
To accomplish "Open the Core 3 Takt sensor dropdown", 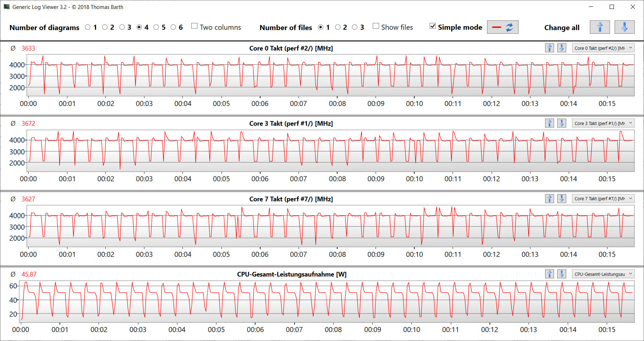I will [x=603, y=123].
